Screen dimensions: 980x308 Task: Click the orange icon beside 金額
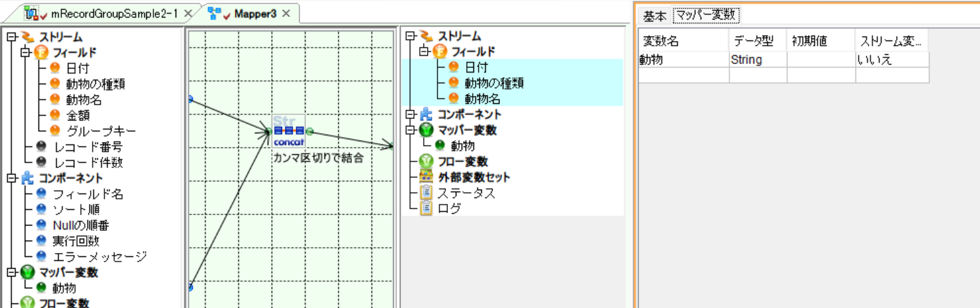[55, 115]
